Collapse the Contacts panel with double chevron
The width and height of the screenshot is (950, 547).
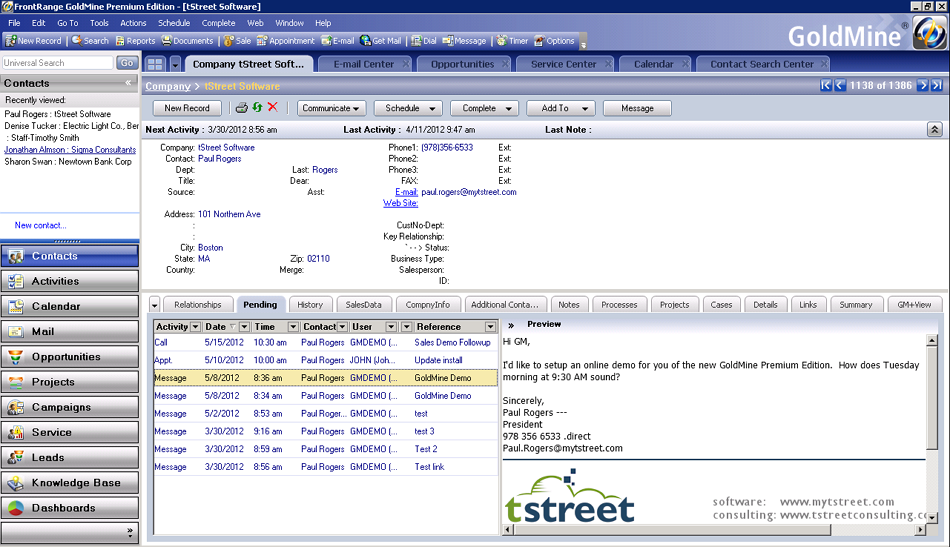pos(128,83)
